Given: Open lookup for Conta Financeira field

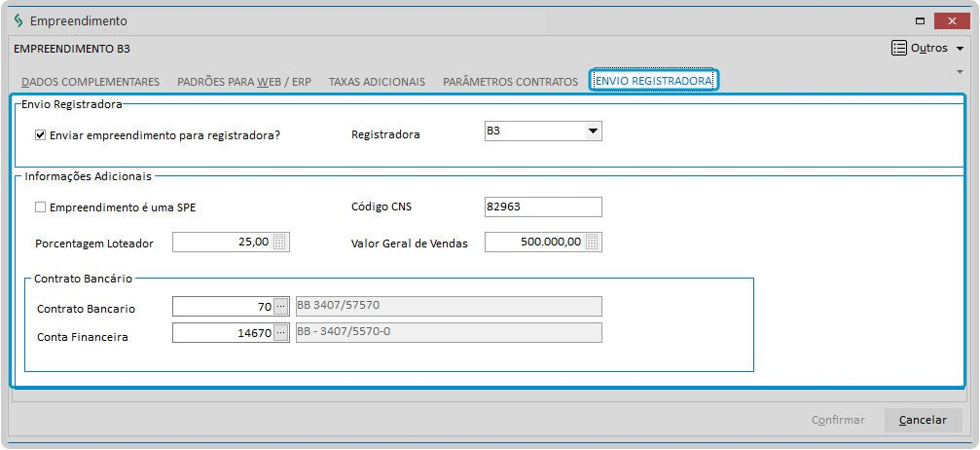Looking at the screenshot, I should (280, 333).
